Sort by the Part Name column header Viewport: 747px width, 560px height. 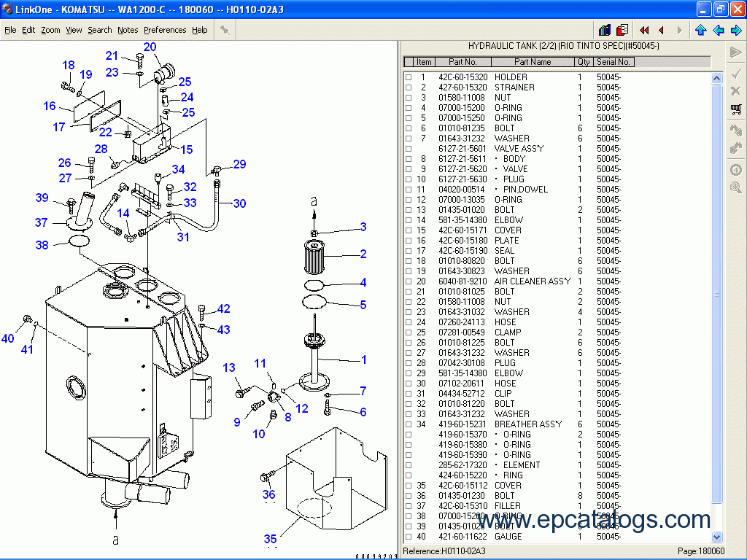533,62
